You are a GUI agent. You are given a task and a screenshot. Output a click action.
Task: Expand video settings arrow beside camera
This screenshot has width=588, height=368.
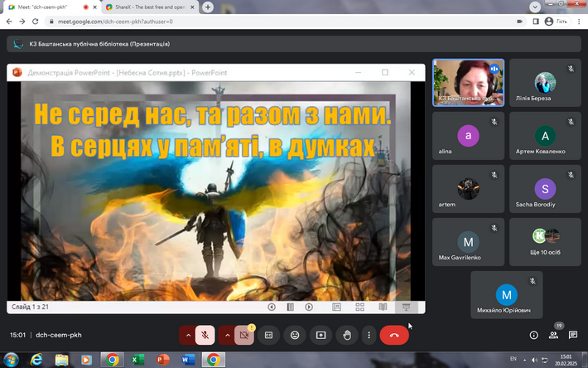227,335
